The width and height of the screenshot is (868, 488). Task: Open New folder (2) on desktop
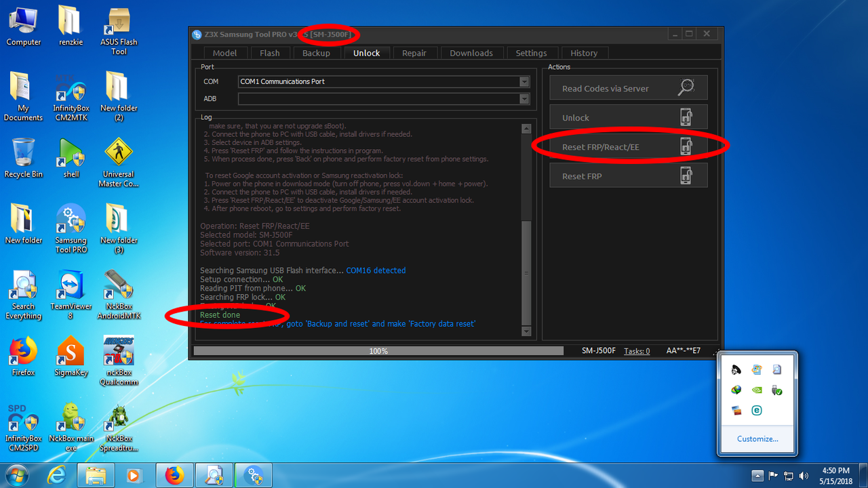pyautogui.click(x=119, y=96)
